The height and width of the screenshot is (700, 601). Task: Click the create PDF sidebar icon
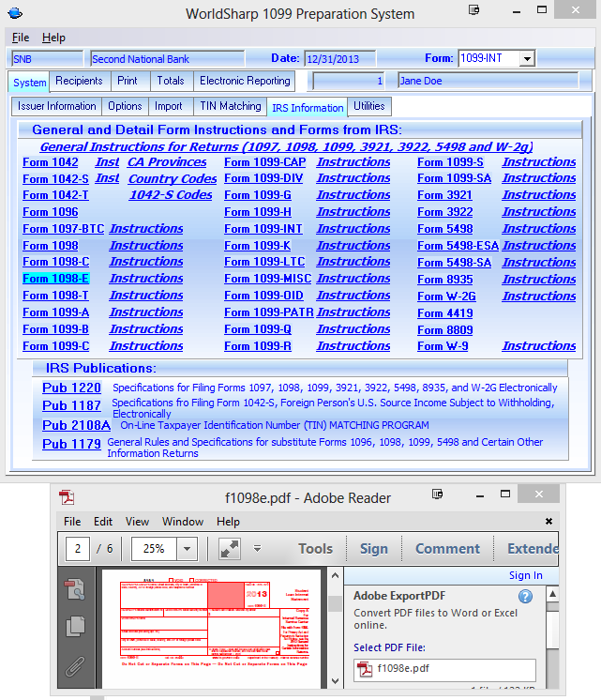76,587
